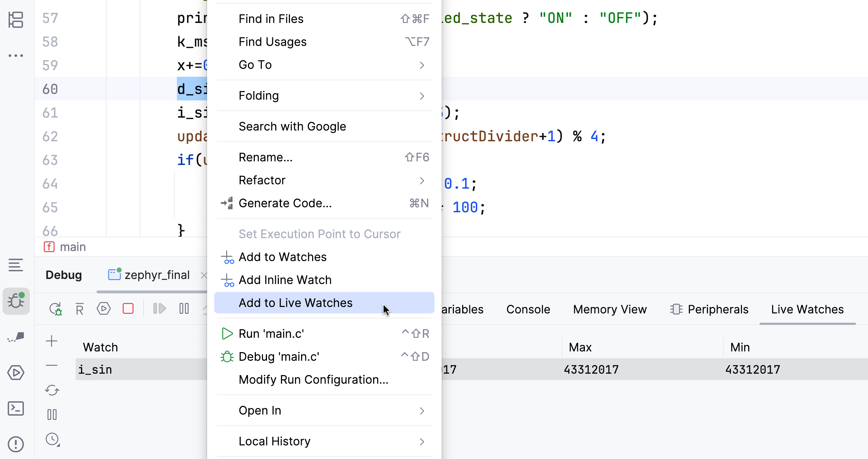Expand the Go To submenu
Viewport: 868px width, 459px height.
[x=255, y=65]
